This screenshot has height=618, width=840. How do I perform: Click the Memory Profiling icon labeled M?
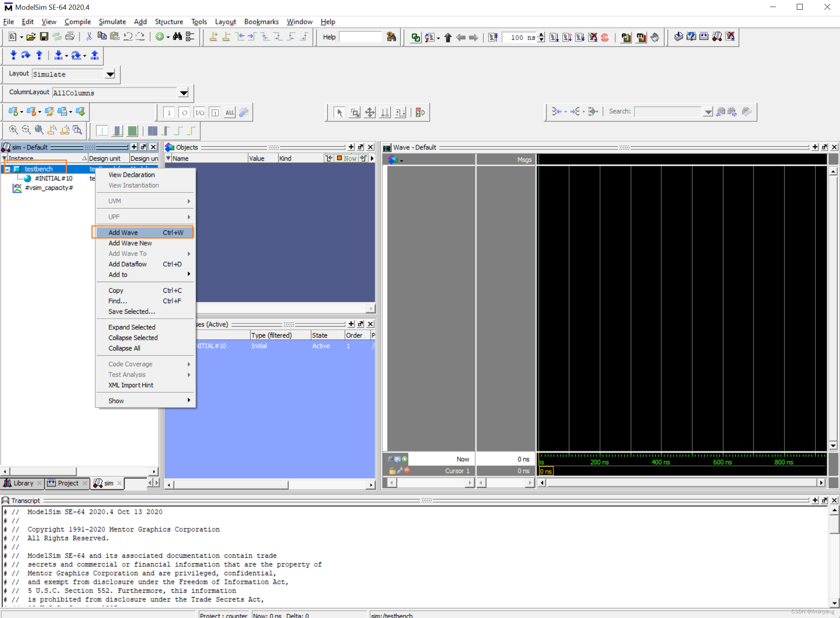click(x=641, y=37)
